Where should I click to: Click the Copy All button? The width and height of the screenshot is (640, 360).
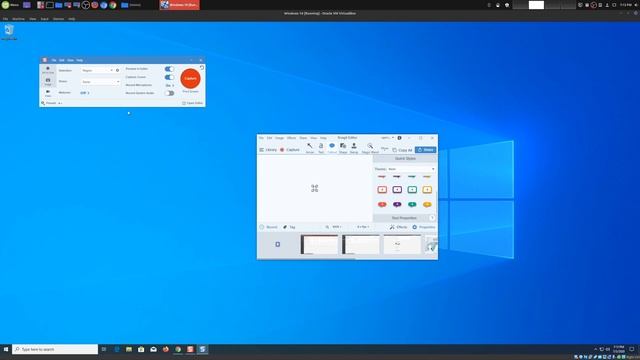point(402,150)
